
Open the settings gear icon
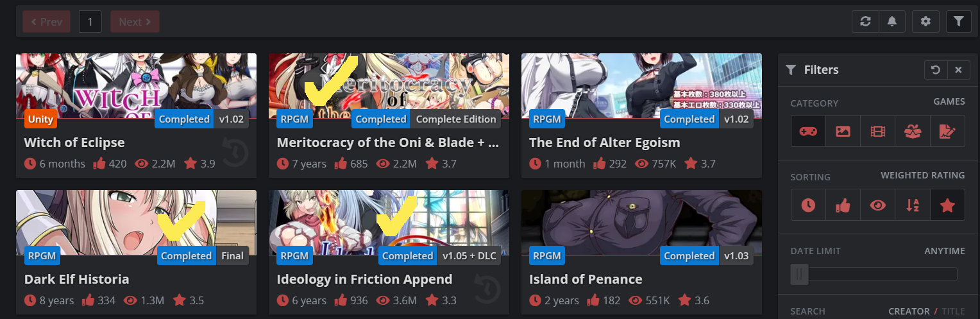tap(925, 21)
